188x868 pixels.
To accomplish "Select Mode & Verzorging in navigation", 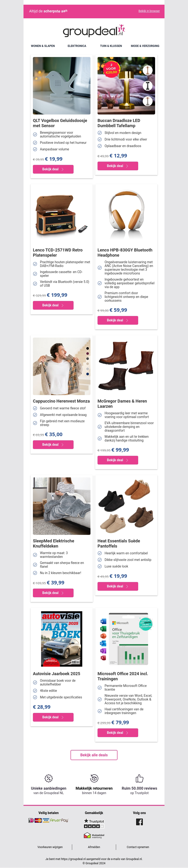I will point(145,46).
